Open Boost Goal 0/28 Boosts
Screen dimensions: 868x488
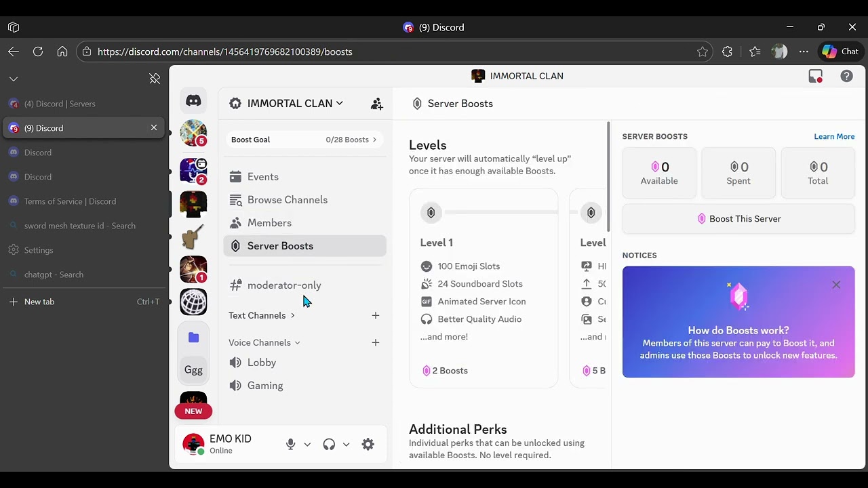coord(304,140)
